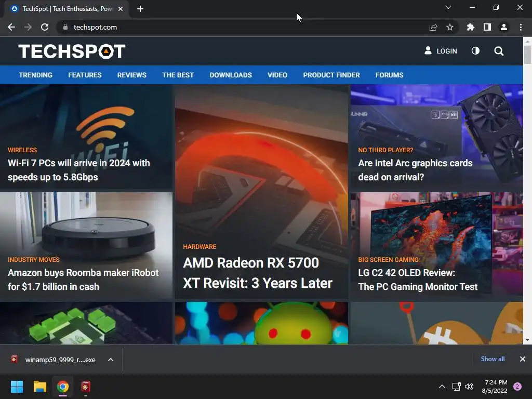The image size is (532, 399).
Task: Close the downloads bar
Action: click(x=523, y=359)
